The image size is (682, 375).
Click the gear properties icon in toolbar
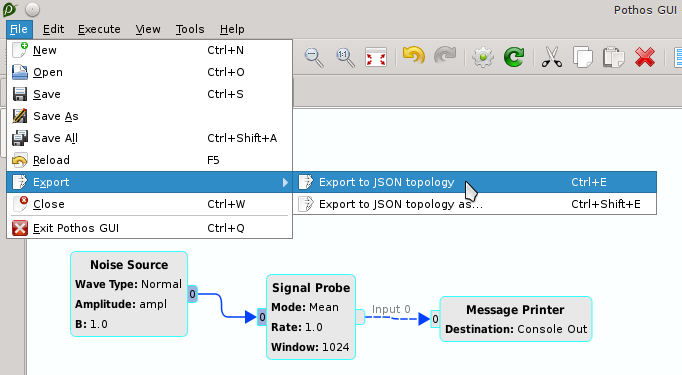click(x=483, y=57)
